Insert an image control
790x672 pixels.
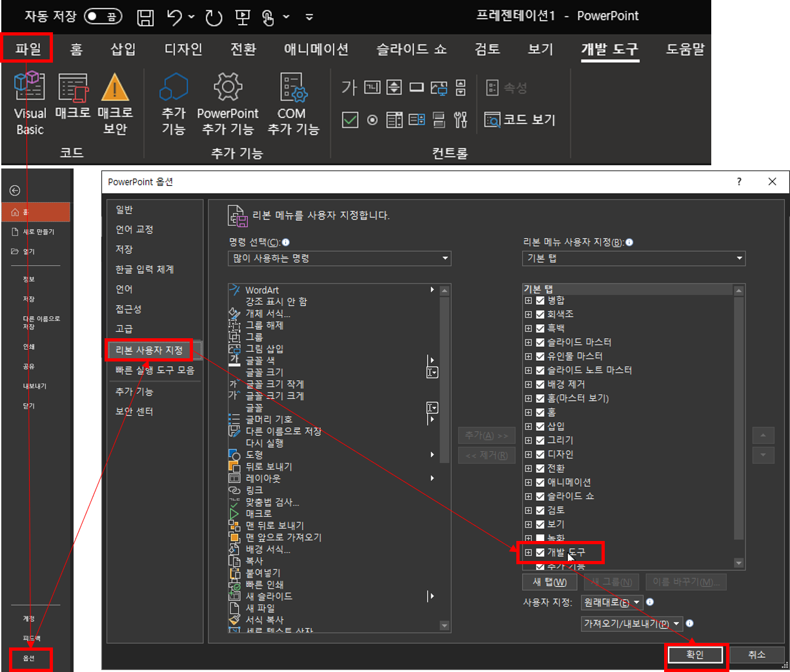coord(439,87)
